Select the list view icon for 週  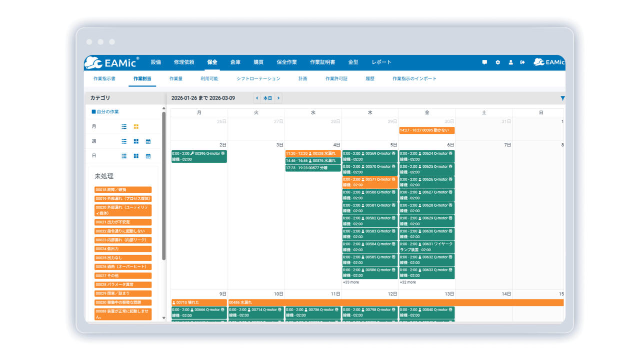[124, 141]
